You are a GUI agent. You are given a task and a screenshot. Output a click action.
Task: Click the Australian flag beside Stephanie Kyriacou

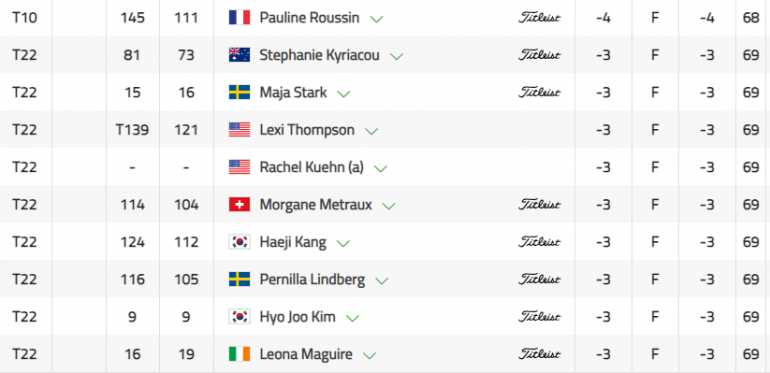(x=239, y=55)
